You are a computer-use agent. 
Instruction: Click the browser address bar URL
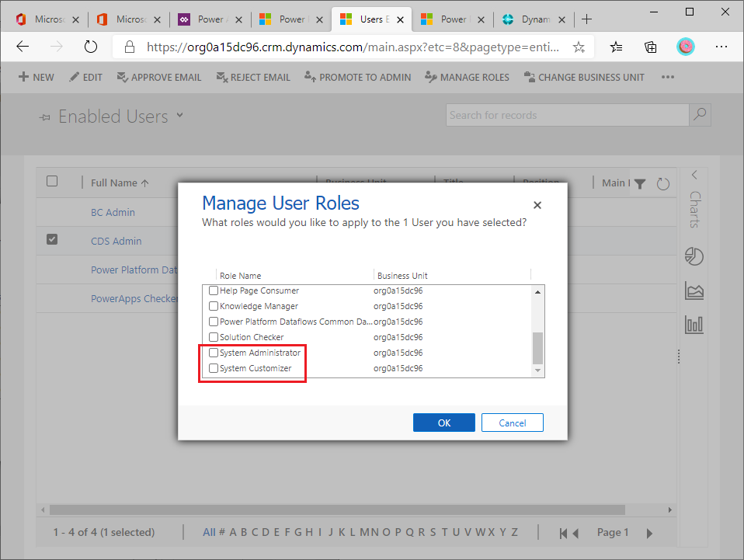[x=353, y=47]
